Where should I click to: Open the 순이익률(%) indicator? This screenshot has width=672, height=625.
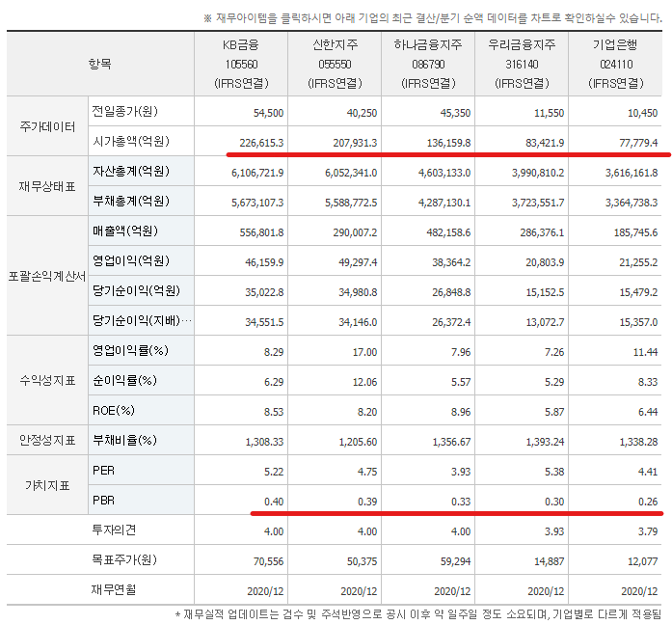124,380
